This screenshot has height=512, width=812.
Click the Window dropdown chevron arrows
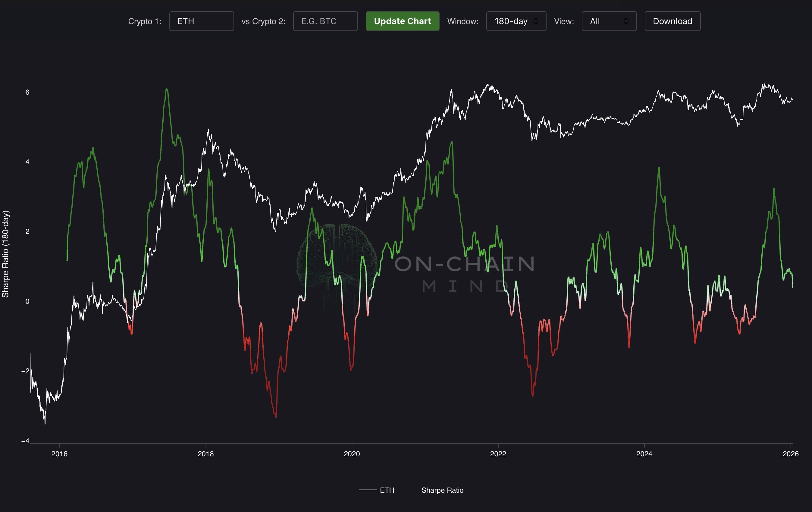[535, 21]
